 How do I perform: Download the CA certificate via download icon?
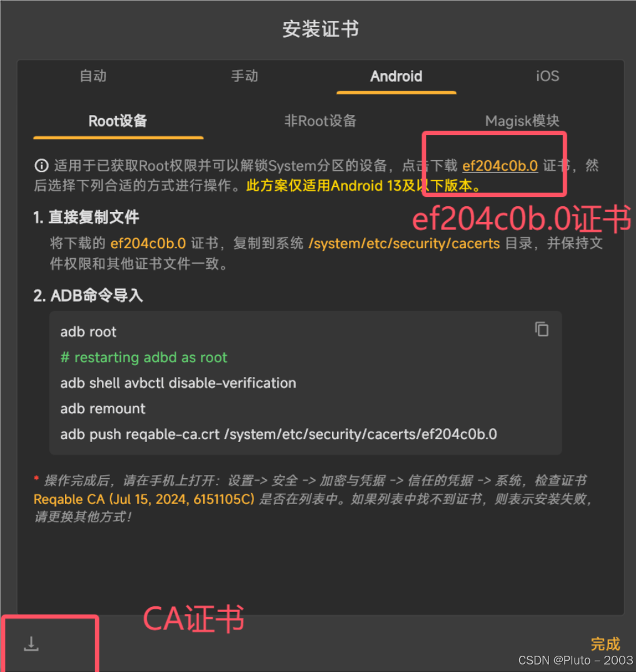[31, 644]
